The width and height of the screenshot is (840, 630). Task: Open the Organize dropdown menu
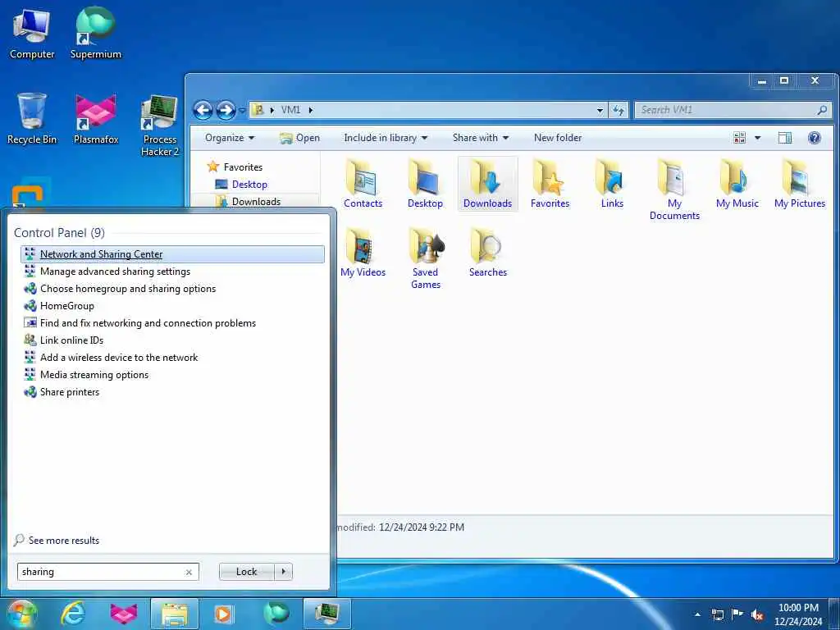(x=230, y=138)
